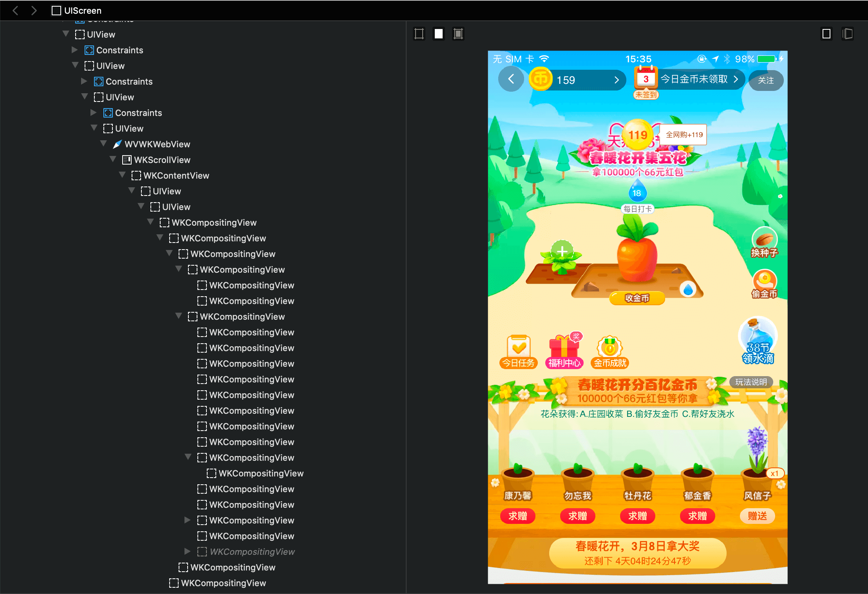This screenshot has height=594, width=868.
Task: Collapse the WVWKWebView tree node
Action: (x=103, y=144)
